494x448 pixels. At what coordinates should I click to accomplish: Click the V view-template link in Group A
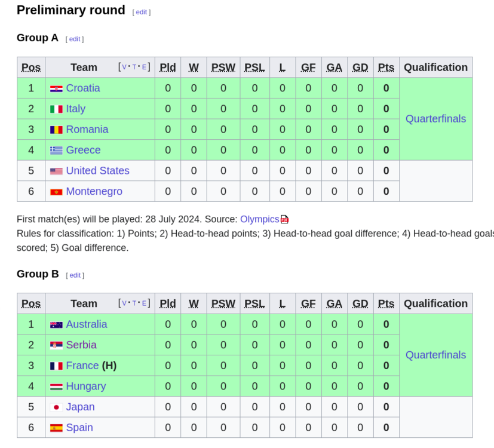[124, 67]
